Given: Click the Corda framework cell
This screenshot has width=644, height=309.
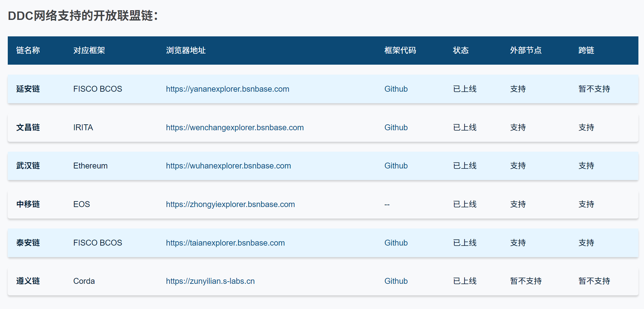Looking at the screenshot, I should [x=84, y=281].
